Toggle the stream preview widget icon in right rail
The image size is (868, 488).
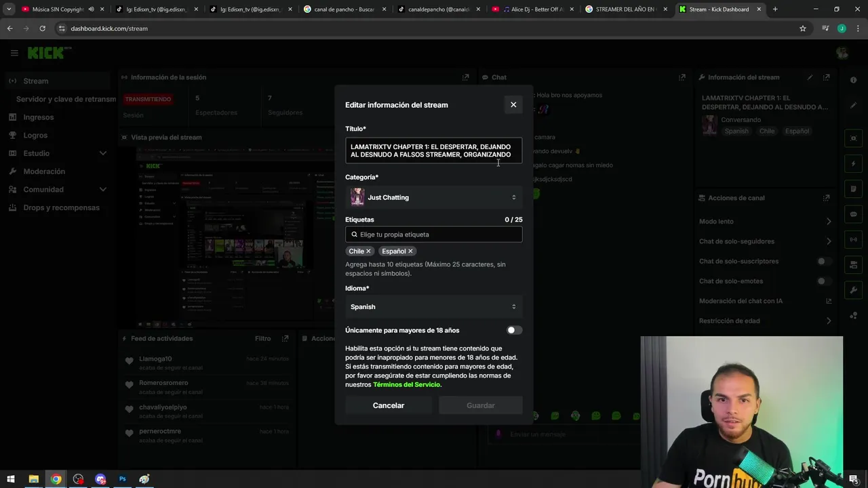[x=854, y=138]
